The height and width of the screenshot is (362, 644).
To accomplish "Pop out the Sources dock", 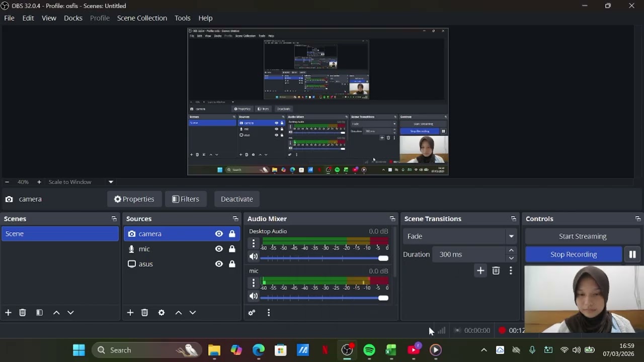I will [x=235, y=219].
